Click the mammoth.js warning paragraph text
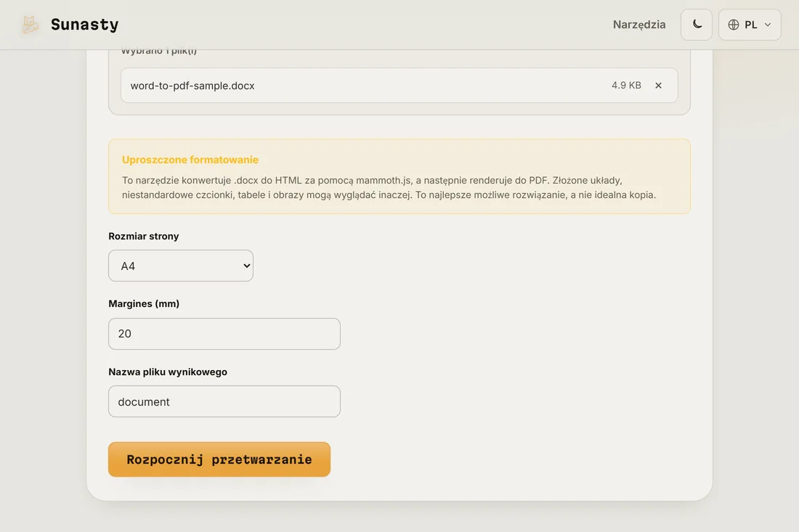This screenshot has height=532, width=799. pyautogui.click(x=389, y=187)
